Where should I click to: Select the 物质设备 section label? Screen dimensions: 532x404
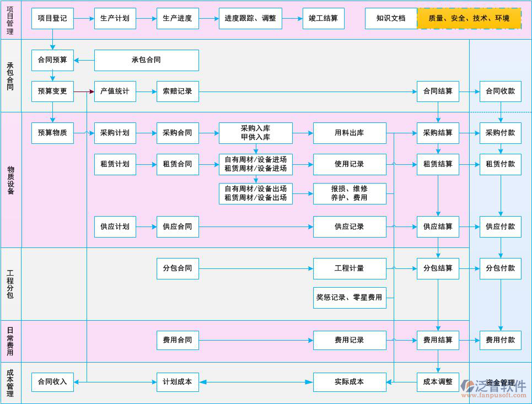pyautogui.click(x=9, y=180)
